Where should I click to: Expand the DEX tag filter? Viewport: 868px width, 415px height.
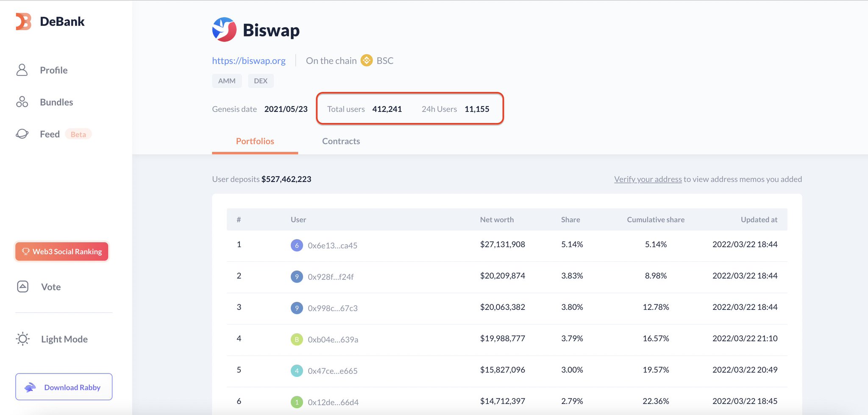point(261,81)
